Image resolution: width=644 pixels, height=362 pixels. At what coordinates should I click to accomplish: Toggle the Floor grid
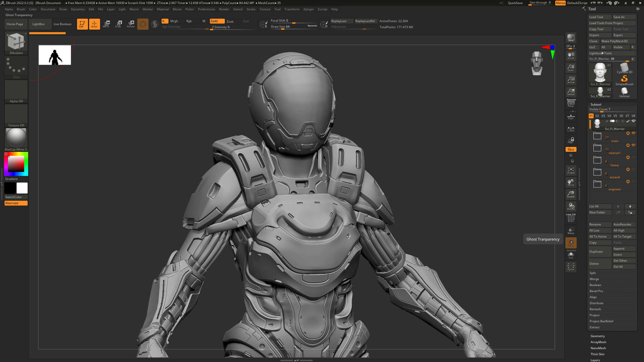point(571,116)
